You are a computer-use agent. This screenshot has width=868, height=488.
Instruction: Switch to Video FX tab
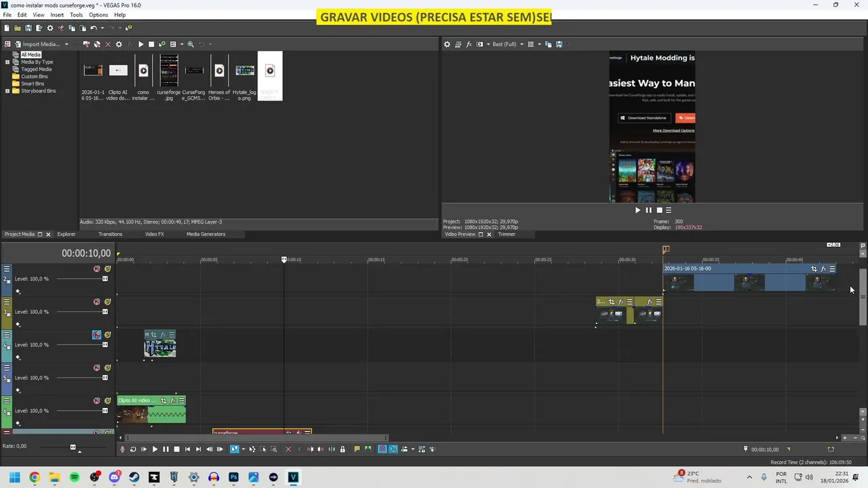[x=154, y=235]
